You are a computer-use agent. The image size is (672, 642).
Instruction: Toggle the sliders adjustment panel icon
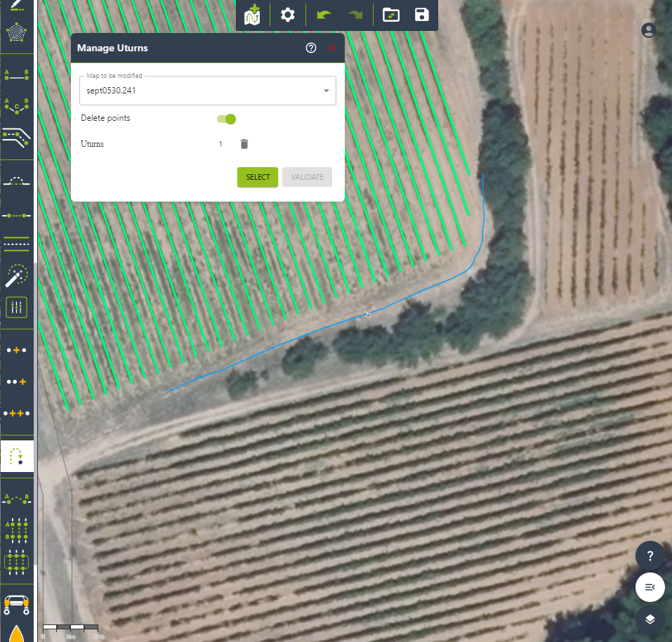(16, 307)
